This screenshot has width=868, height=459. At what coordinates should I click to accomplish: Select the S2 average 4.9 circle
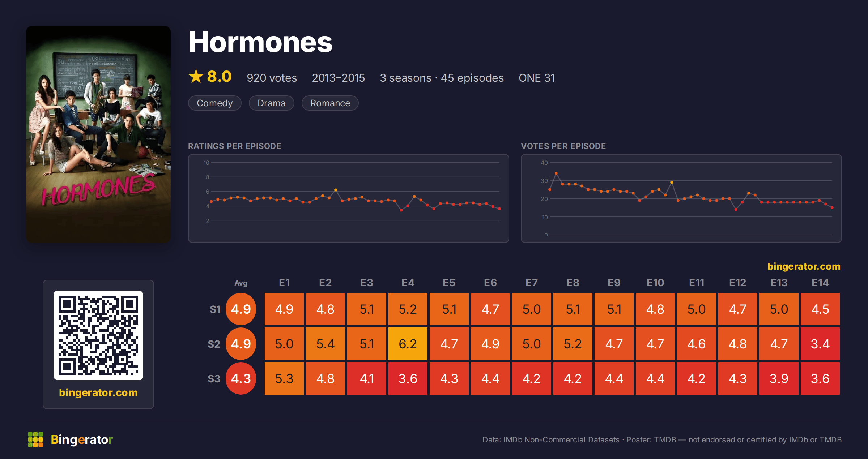(241, 344)
